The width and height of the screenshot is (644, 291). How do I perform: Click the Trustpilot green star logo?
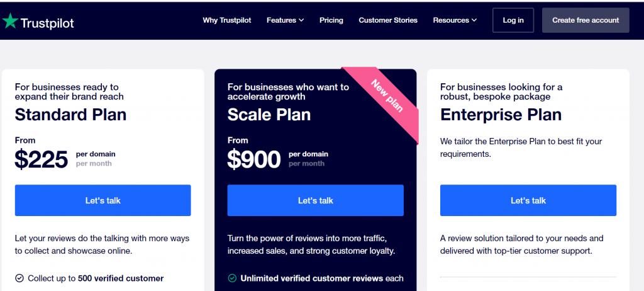point(10,21)
